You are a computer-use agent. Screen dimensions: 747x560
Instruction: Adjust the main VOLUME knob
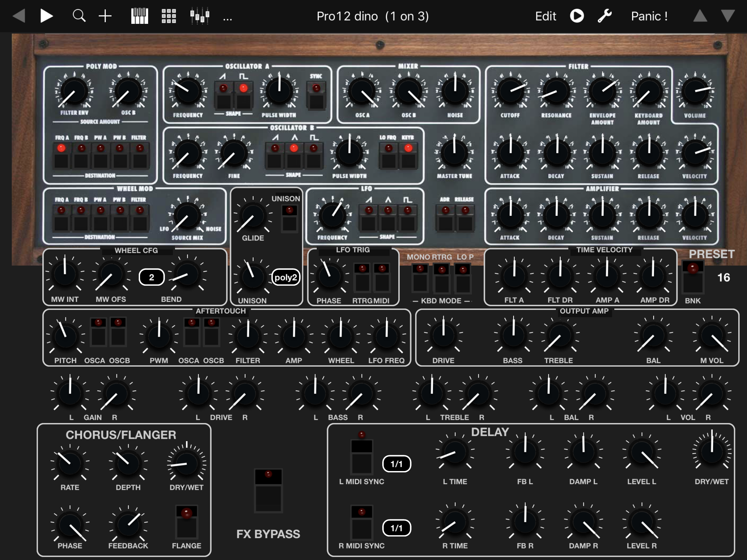pyautogui.click(x=695, y=90)
